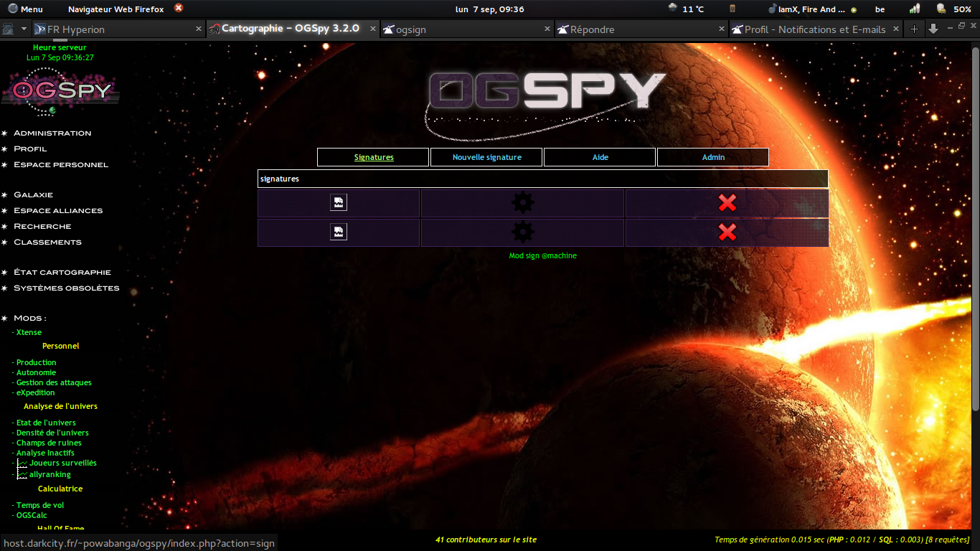Open the Production mod link
Viewport: 980px width, 551px height.
[x=36, y=362]
